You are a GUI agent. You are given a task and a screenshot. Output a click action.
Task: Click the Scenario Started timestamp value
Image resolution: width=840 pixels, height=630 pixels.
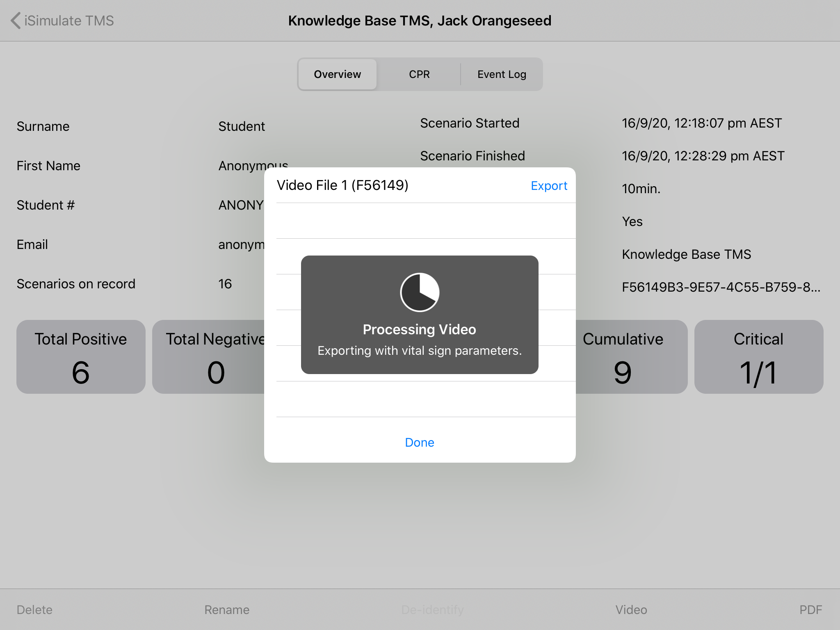(701, 123)
